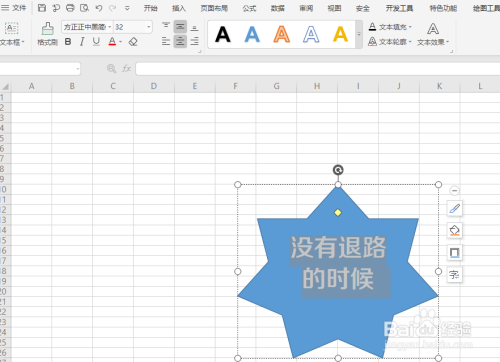Select column H header
Screen dimensions: 500x362
point(317,86)
